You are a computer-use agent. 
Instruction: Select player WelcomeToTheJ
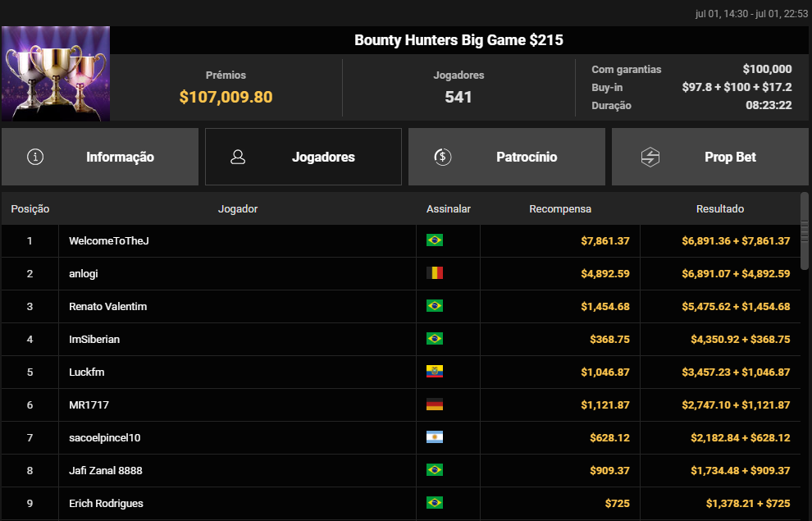coord(109,241)
